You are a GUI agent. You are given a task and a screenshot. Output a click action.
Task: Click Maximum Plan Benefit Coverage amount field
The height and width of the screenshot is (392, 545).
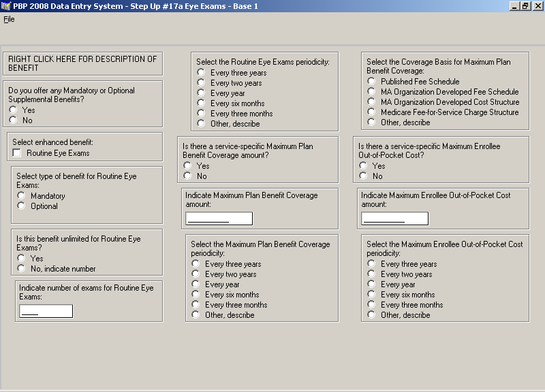[x=219, y=218]
